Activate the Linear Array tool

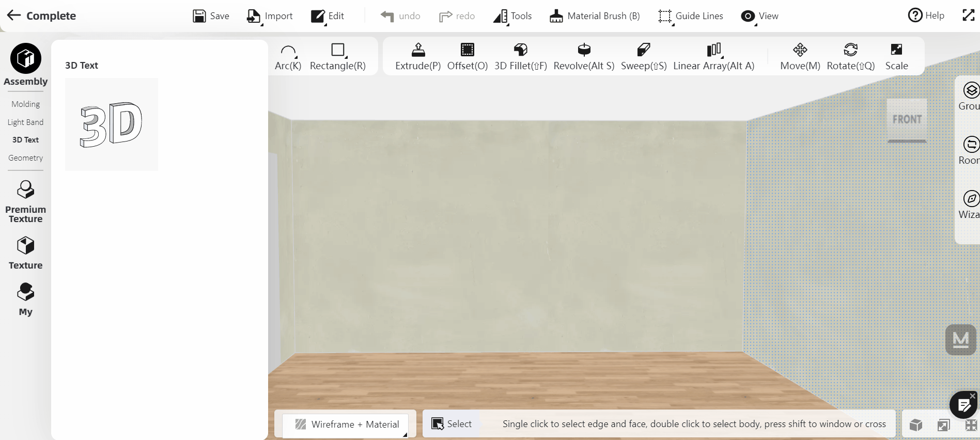[x=714, y=57]
